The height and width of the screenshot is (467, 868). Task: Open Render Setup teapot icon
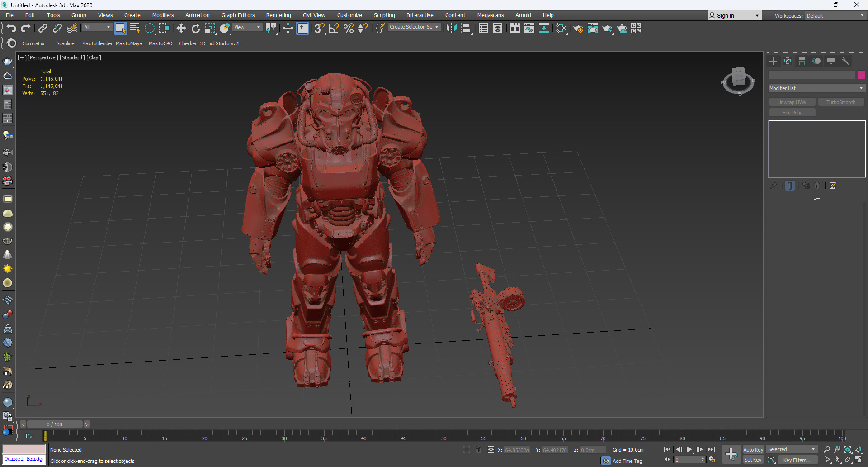578,29
